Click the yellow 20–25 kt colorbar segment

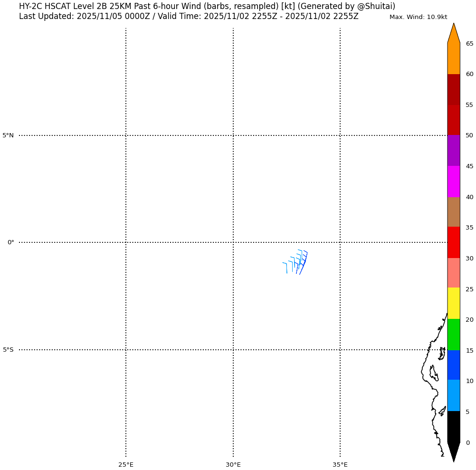coord(454,303)
